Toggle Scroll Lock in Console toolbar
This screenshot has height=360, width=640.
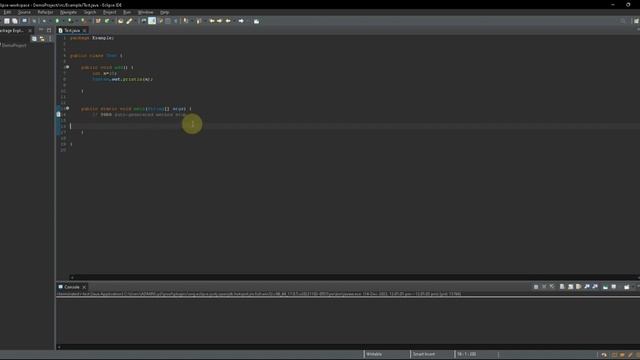click(x=571, y=287)
